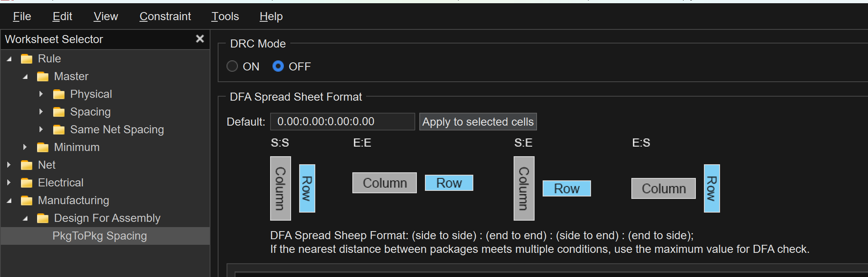Click the Default DFA value input field
868x277 pixels.
tap(342, 122)
